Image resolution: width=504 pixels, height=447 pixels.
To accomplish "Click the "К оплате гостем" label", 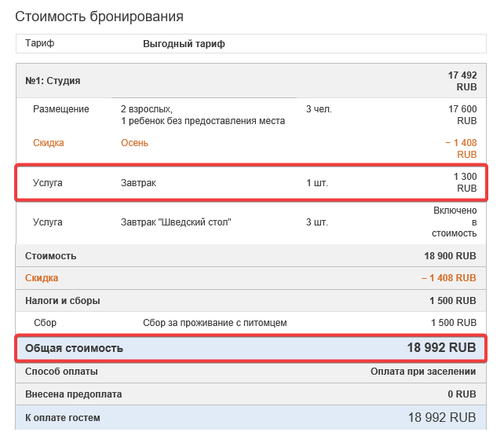I will (63, 418).
